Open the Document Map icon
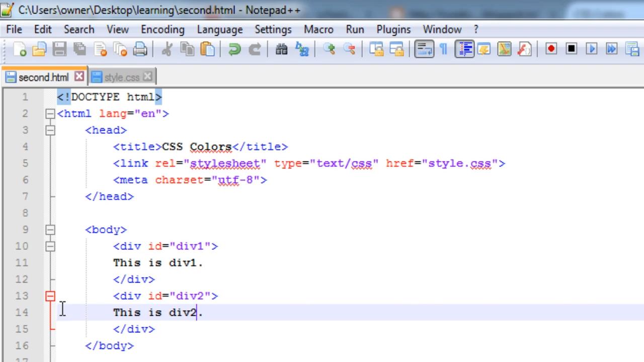The height and width of the screenshot is (362, 644). [x=504, y=49]
